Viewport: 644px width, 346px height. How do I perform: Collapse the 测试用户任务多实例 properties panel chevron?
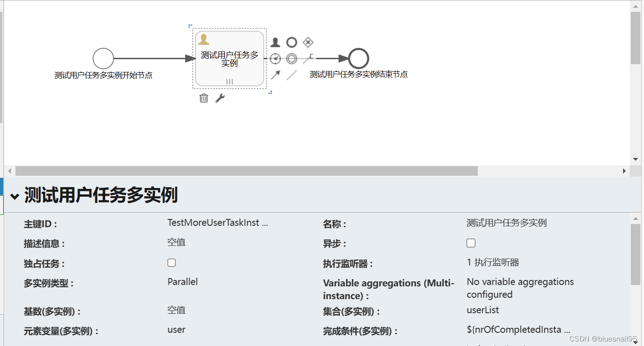15,196
